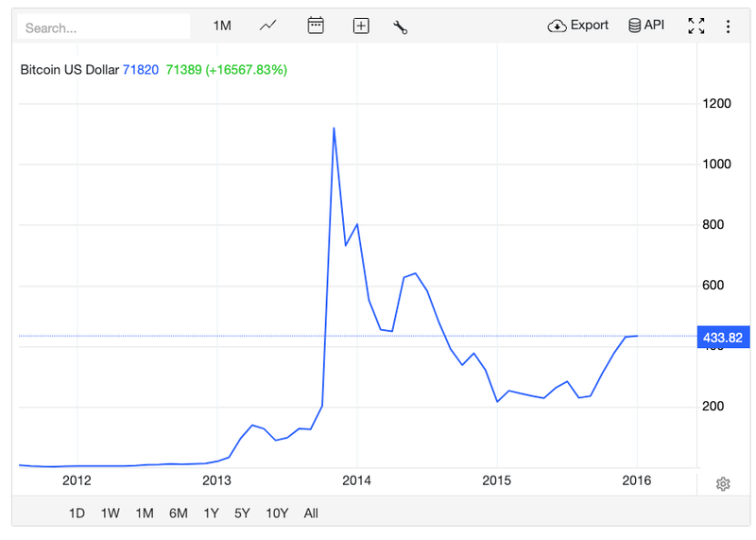Open the API database icon

[x=646, y=26]
